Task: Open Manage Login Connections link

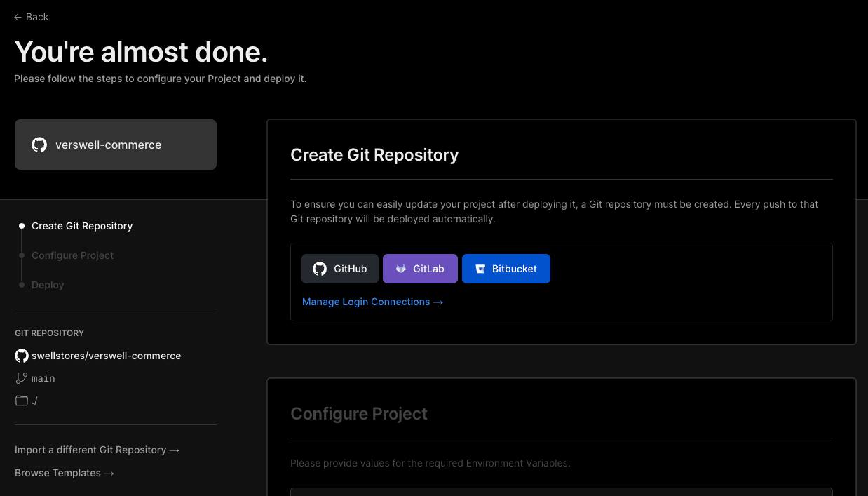Action: [372, 302]
